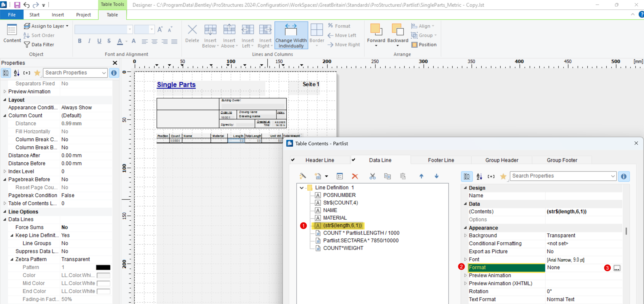This screenshot has width=644, height=304.
Task: Apply italic formatting
Action: [x=89, y=41]
